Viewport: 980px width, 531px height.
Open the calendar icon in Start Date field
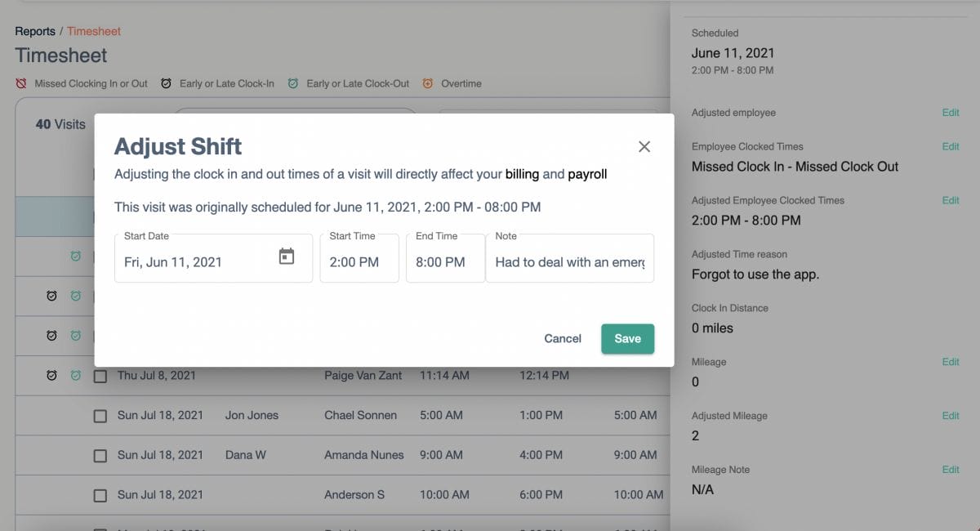pyautogui.click(x=287, y=255)
